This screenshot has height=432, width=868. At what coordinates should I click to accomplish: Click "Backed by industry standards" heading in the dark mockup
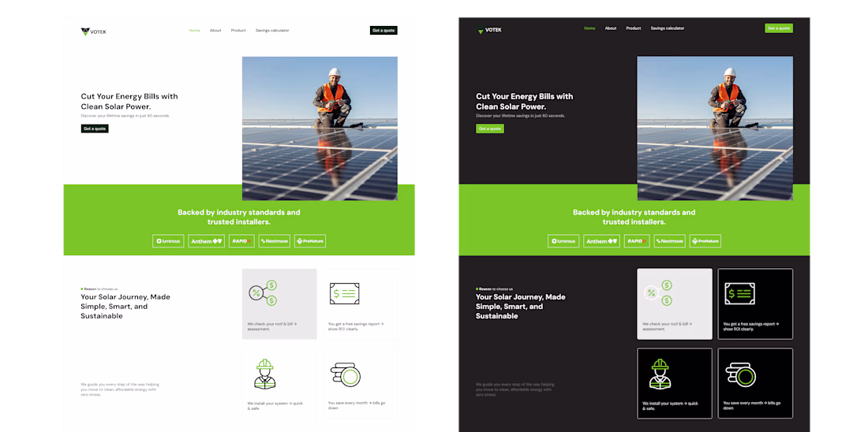[634, 217]
